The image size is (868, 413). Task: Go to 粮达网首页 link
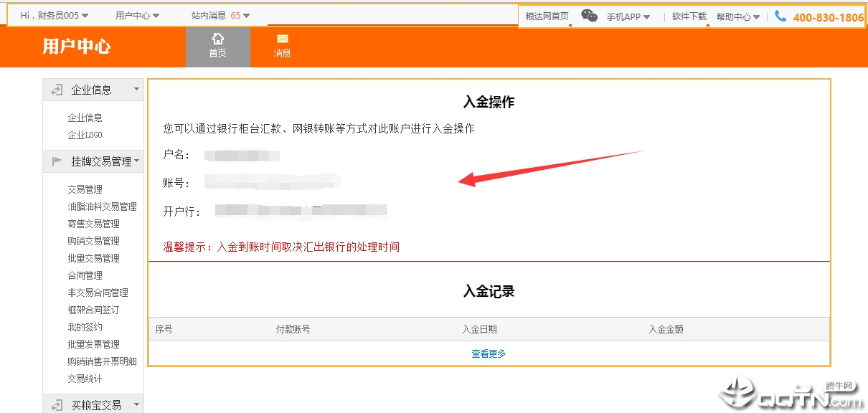(x=547, y=16)
